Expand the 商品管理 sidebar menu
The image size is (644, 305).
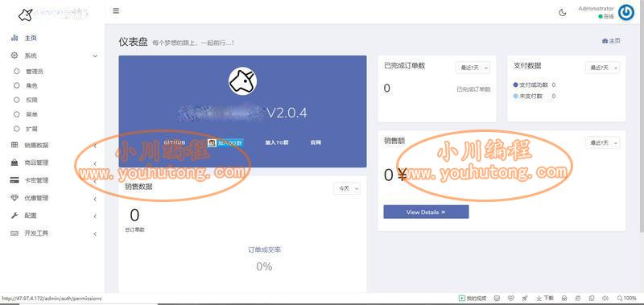pyautogui.click(x=55, y=163)
